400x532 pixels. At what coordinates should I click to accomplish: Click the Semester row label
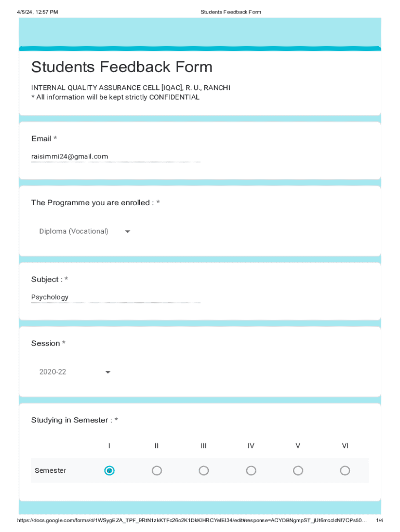(50, 471)
